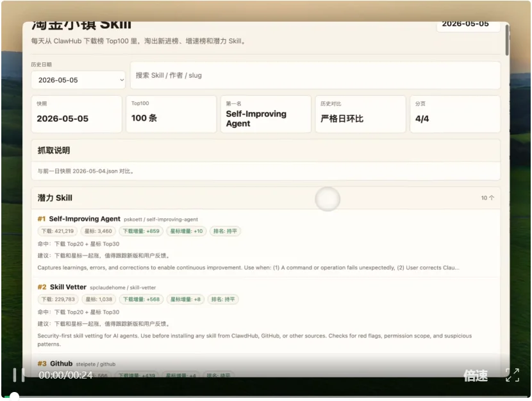Click the 第一名 Self-Improving Agent card
Screen dimensions: 532x401
[x=266, y=114]
